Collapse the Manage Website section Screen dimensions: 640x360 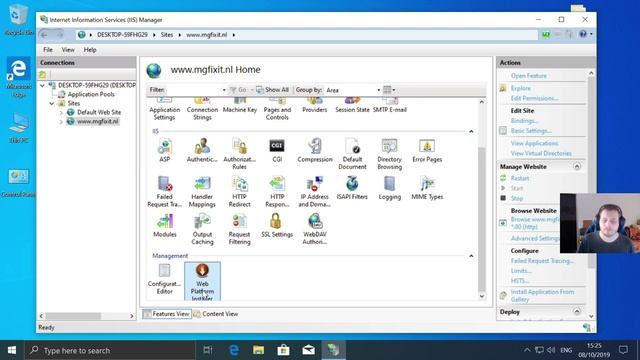coord(577,167)
